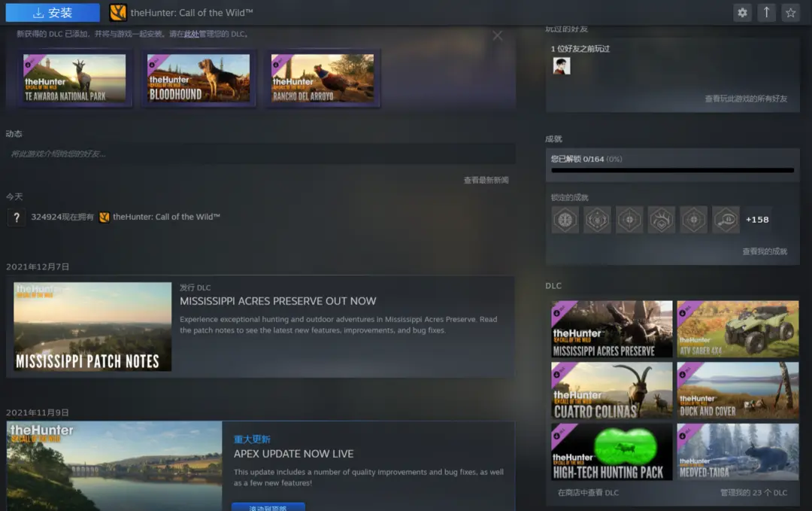The height and width of the screenshot is (511, 812).
Task: Click theHunter game logo icon in header
Action: pyautogui.click(x=118, y=13)
